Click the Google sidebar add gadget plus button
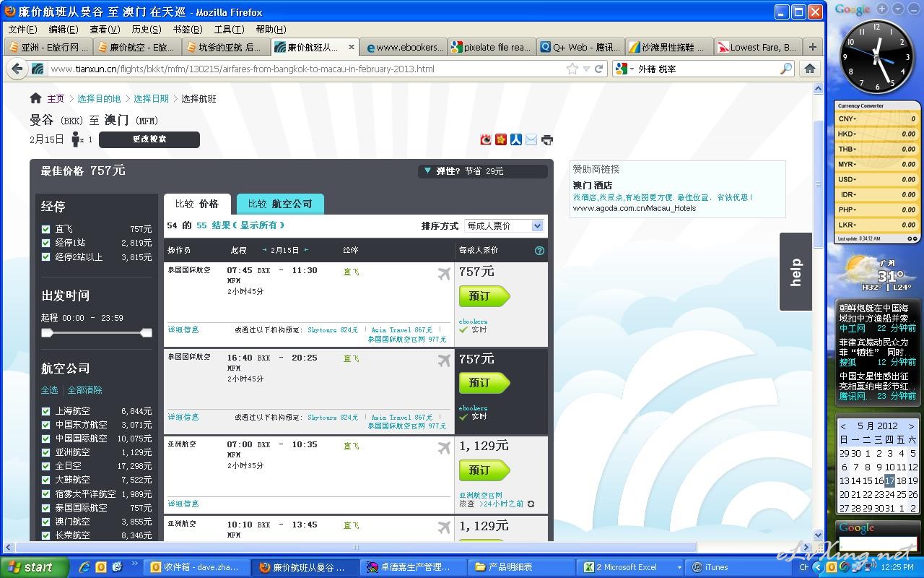 [x=882, y=9]
